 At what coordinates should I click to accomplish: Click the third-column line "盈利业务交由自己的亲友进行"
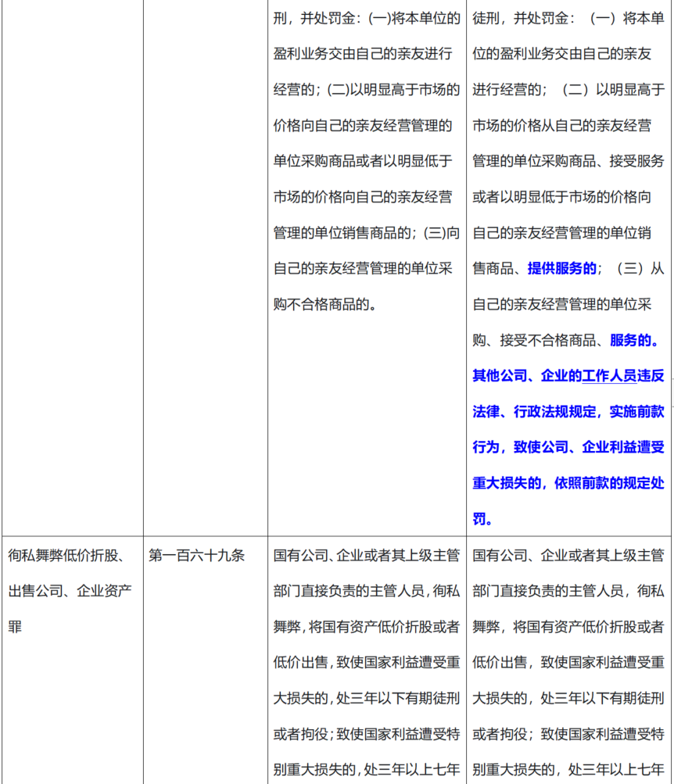pyautogui.click(x=363, y=54)
